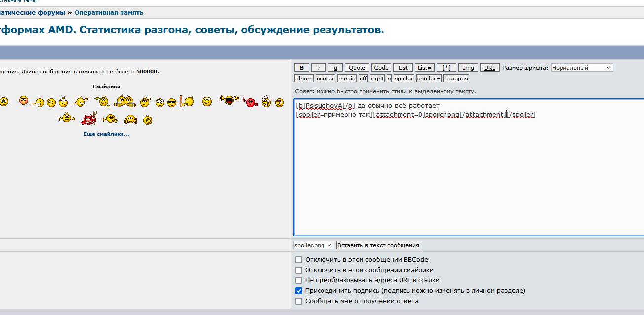Insert the facepalm smiley after the devil row

tap(148, 120)
